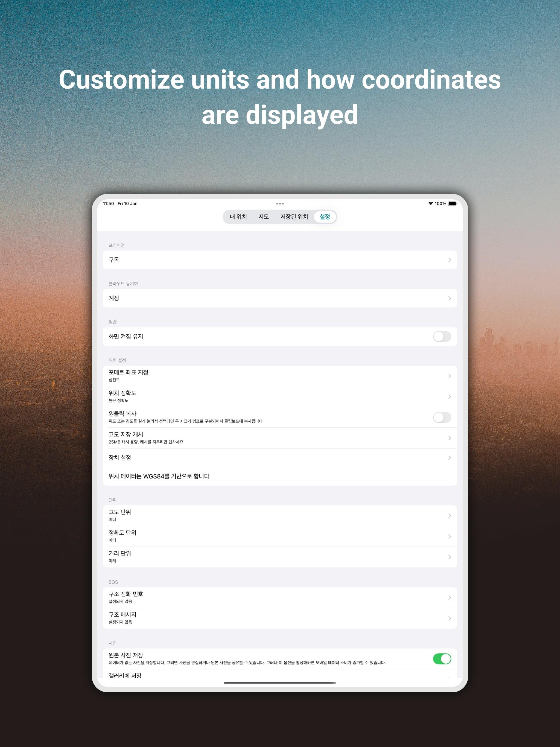
Task: Tap the 프리미엄 section header
Action: pos(116,245)
